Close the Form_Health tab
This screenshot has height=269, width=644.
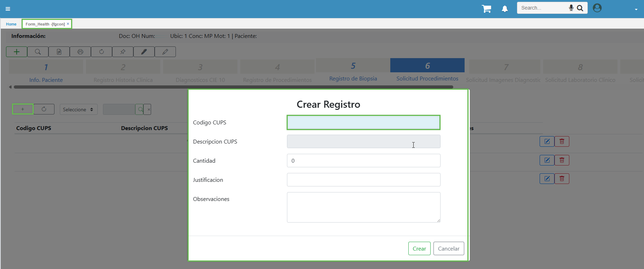coord(68,24)
